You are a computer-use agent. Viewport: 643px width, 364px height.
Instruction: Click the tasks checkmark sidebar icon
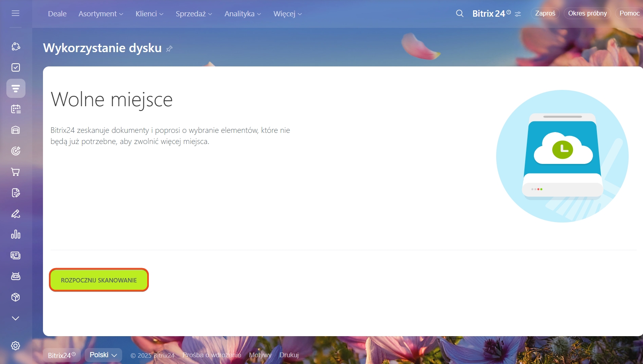coord(16,68)
